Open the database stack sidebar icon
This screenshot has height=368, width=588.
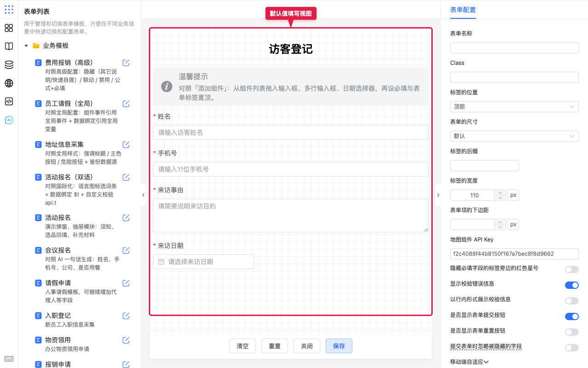tap(9, 65)
